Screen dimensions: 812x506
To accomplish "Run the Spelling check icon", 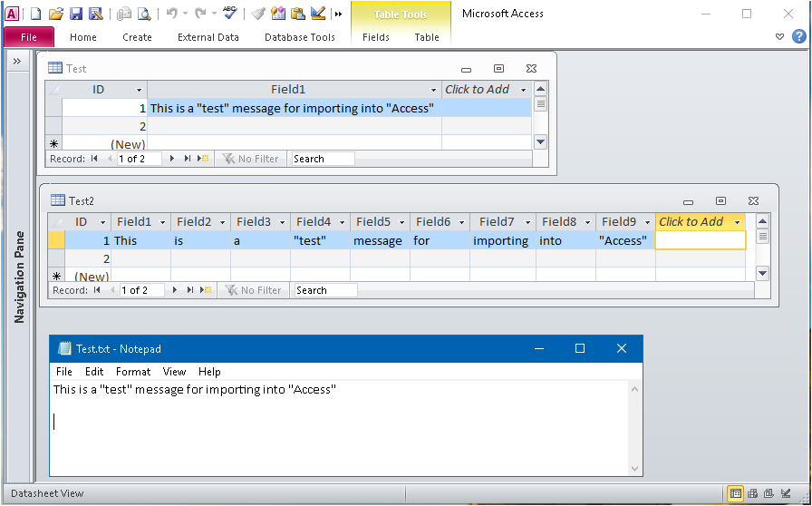I will (230, 14).
